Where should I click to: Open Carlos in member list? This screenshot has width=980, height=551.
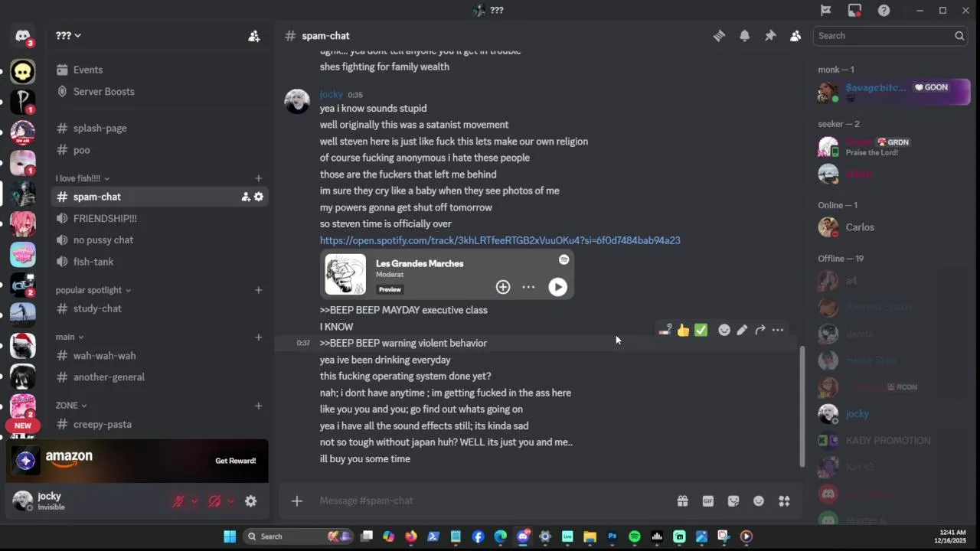pyautogui.click(x=890, y=227)
